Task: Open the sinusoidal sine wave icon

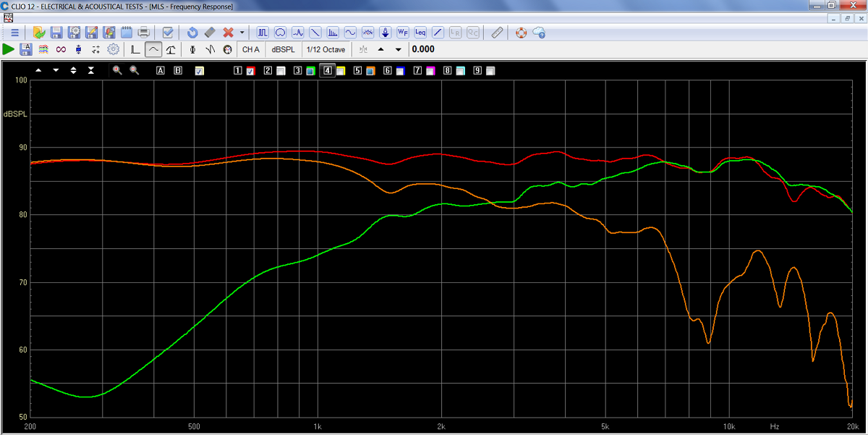Action: 350,33
